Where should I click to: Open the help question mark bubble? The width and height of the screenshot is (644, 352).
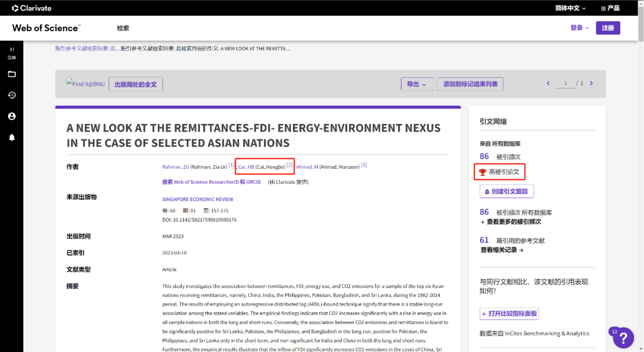[x=623, y=338]
